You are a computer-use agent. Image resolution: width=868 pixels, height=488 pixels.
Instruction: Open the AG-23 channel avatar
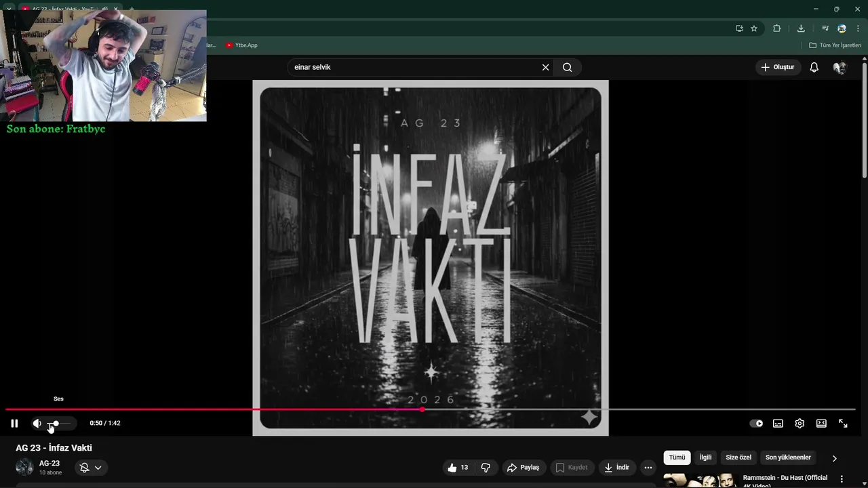point(24,468)
